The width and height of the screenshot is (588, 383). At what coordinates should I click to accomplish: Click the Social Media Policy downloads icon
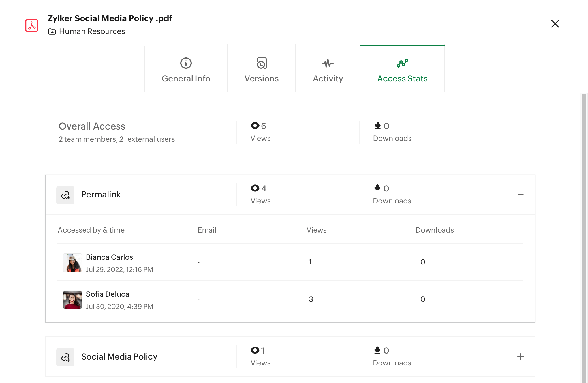pyautogui.click(x=377, y=350)
